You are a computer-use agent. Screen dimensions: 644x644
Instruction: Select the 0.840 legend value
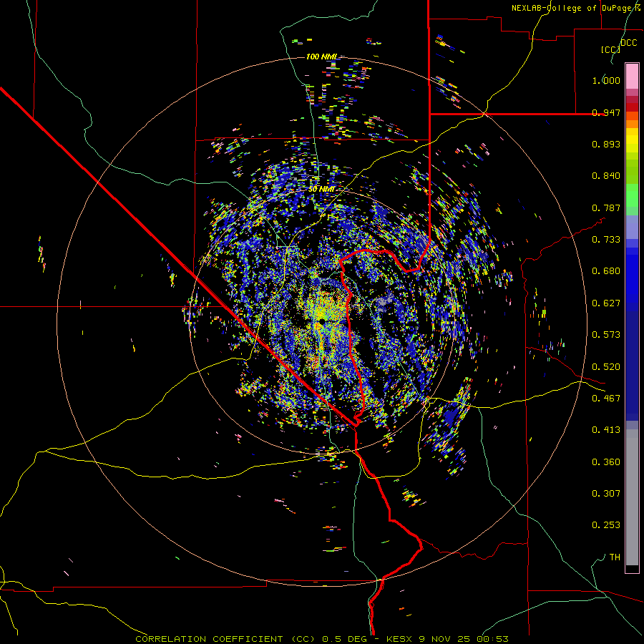[606, 176]
